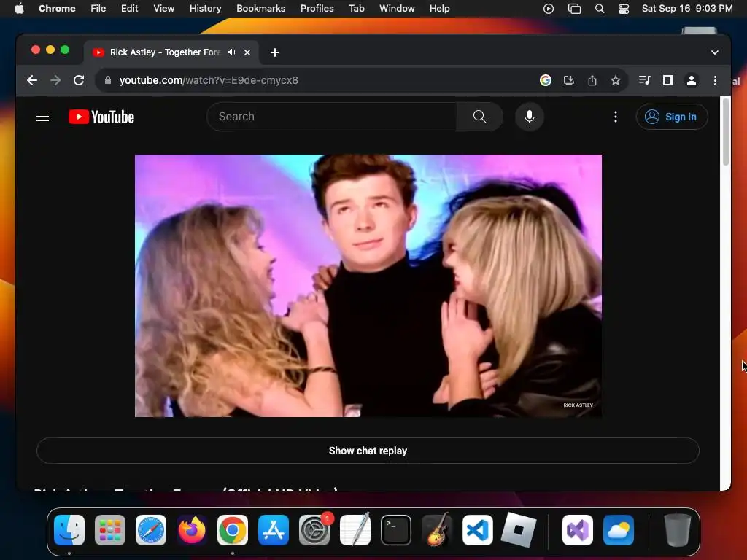This screenshot has width=747, height=560.
Task: Open the Window menu
Action: pos(397,9)
